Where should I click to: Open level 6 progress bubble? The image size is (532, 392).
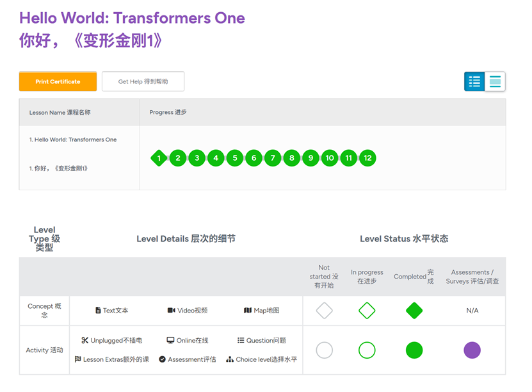point(254,158)
